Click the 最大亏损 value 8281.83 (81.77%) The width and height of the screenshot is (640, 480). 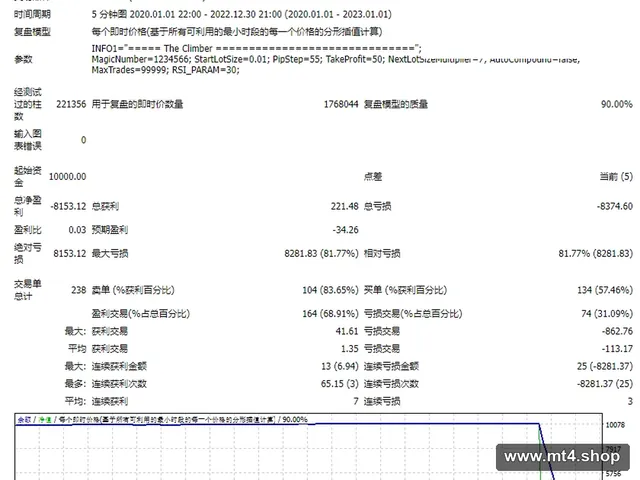pos(321,253)
